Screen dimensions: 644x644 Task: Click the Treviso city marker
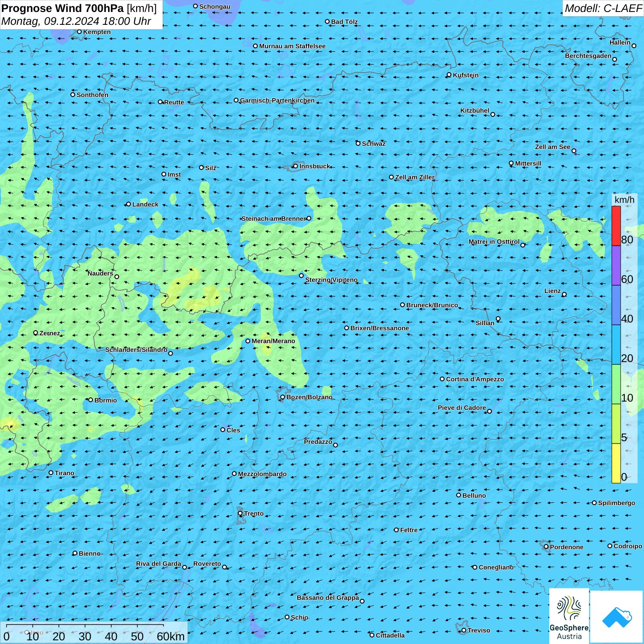464,630
